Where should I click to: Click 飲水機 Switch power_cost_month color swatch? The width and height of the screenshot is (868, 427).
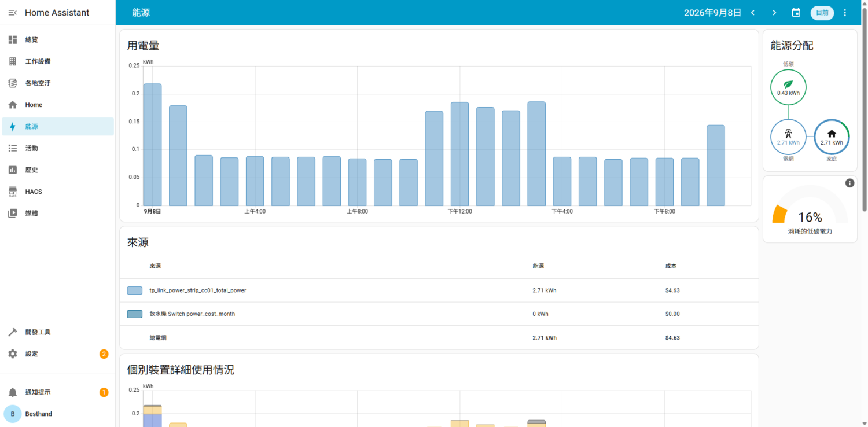pos(135,314)
